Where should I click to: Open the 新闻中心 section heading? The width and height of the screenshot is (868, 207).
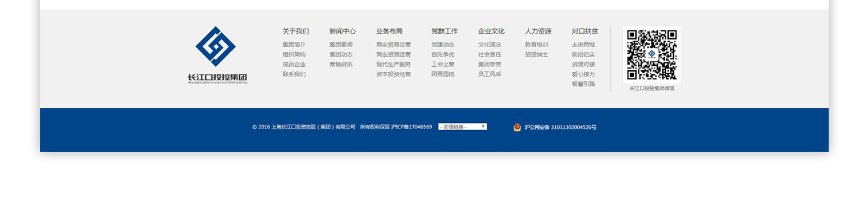tap(342, 31)
